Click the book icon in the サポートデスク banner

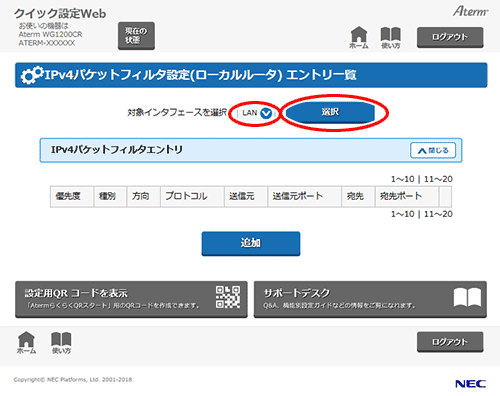coord(467,297)
